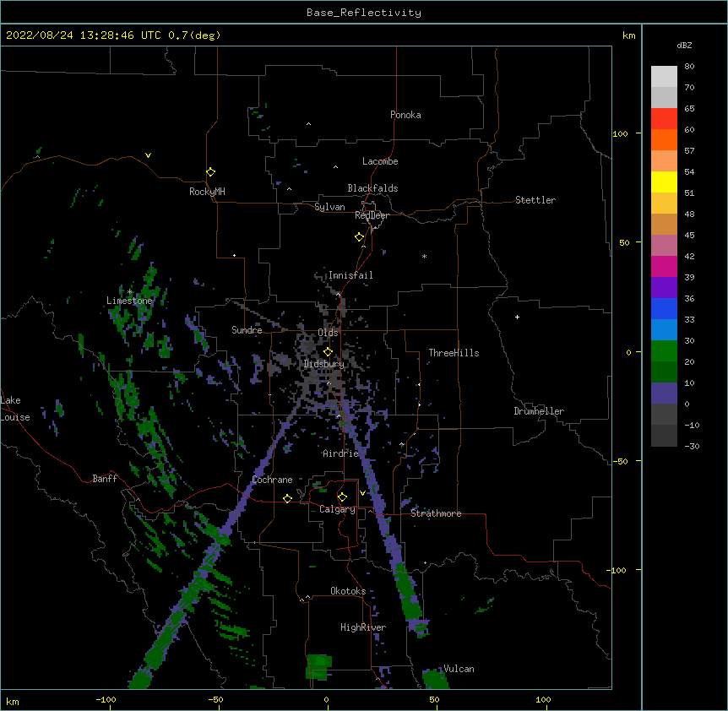
Task: Click the Olds town label
Action: pyautogui.click(x=328, y=333)
